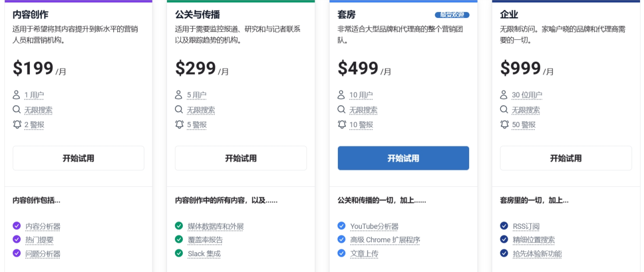Click user icon beside 10 用户

[x=341, y=95]
